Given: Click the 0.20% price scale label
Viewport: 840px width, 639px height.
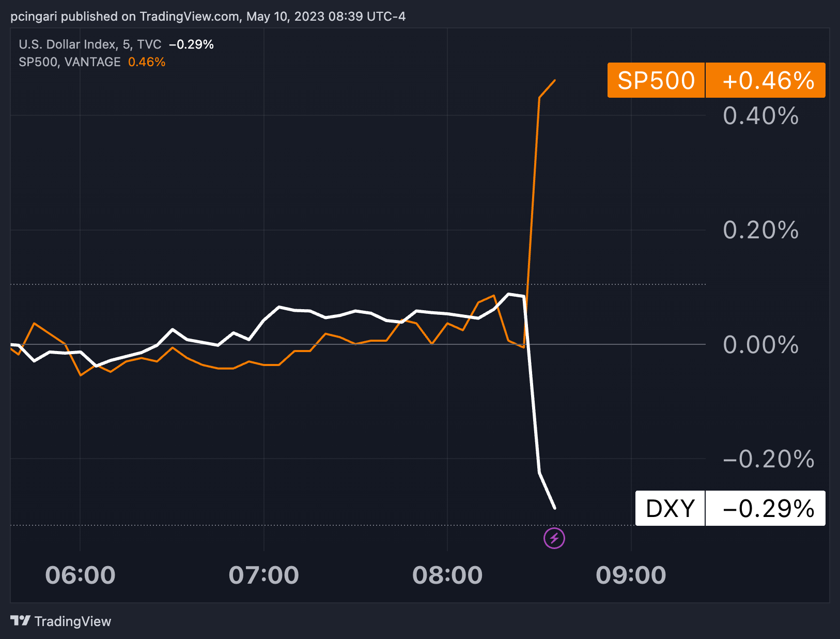Looking at the screenshot, I should [761, 230].
